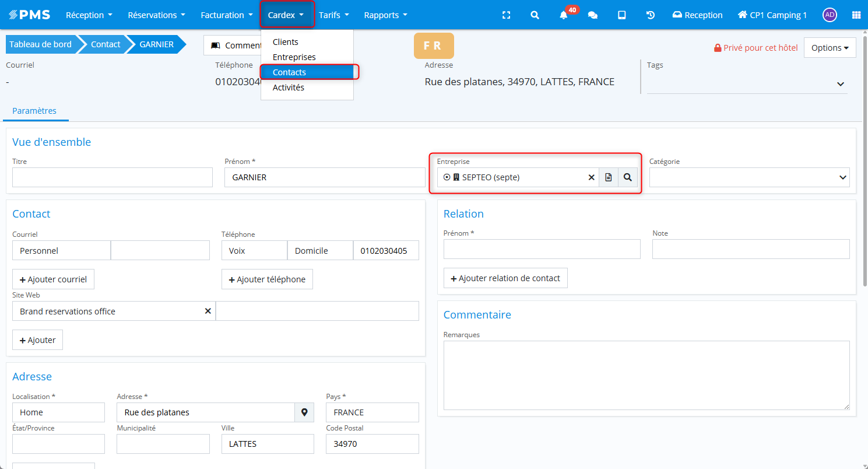Switch to the Paramètres tab
The height and width of the screenshot is (469, 868).
(34, 111)
